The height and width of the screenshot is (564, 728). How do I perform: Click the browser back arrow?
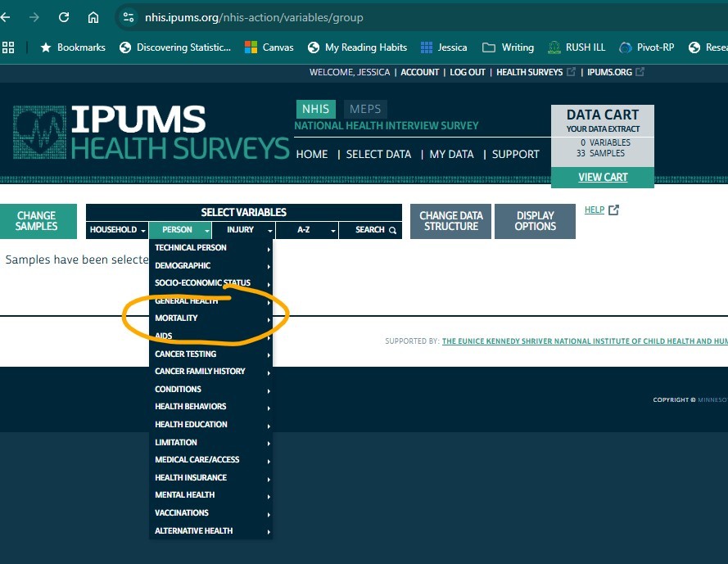click(6, 18)
